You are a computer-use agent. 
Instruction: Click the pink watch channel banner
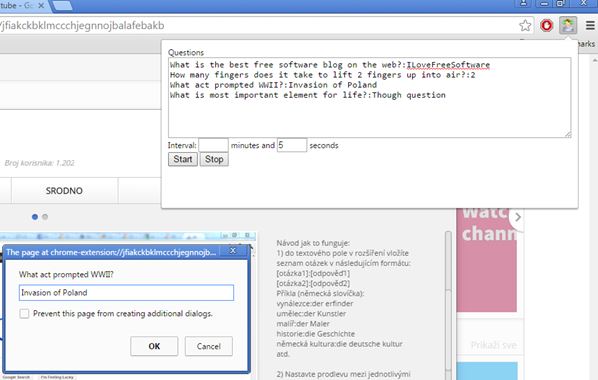coord(487,260)
